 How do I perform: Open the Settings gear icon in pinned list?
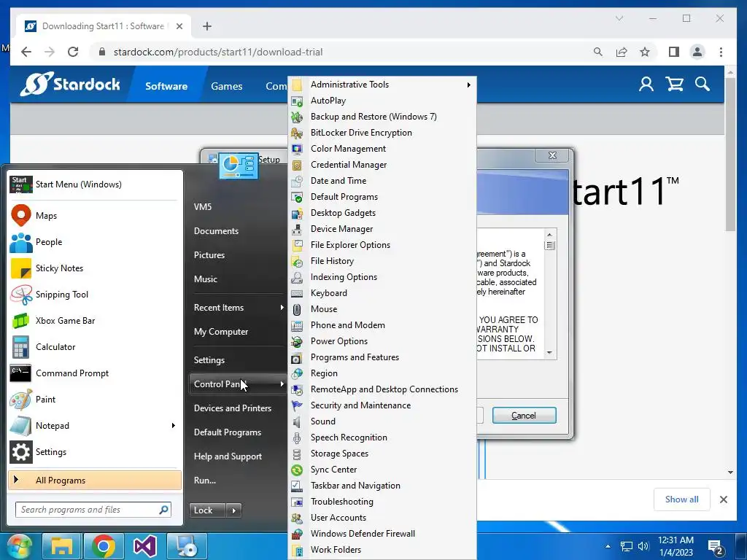click(21, 452)
